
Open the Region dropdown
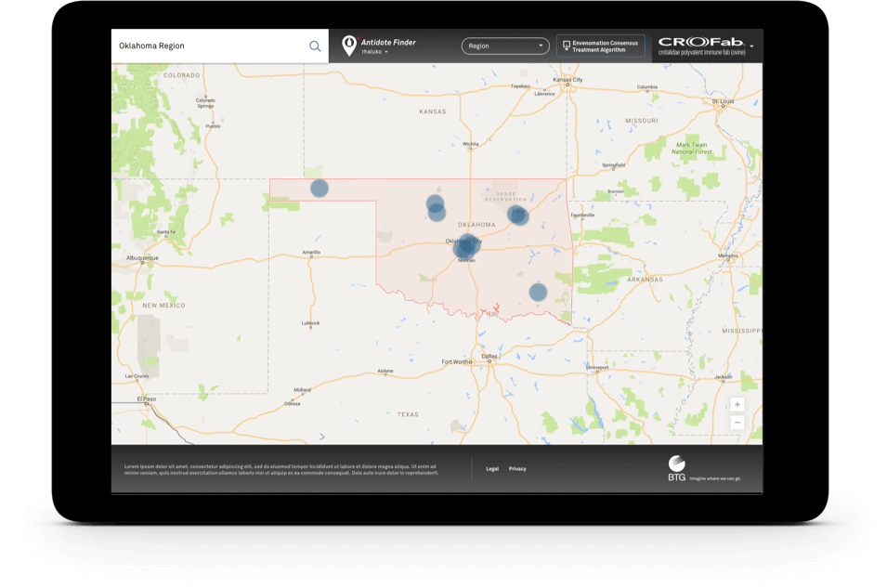[505, 46]
